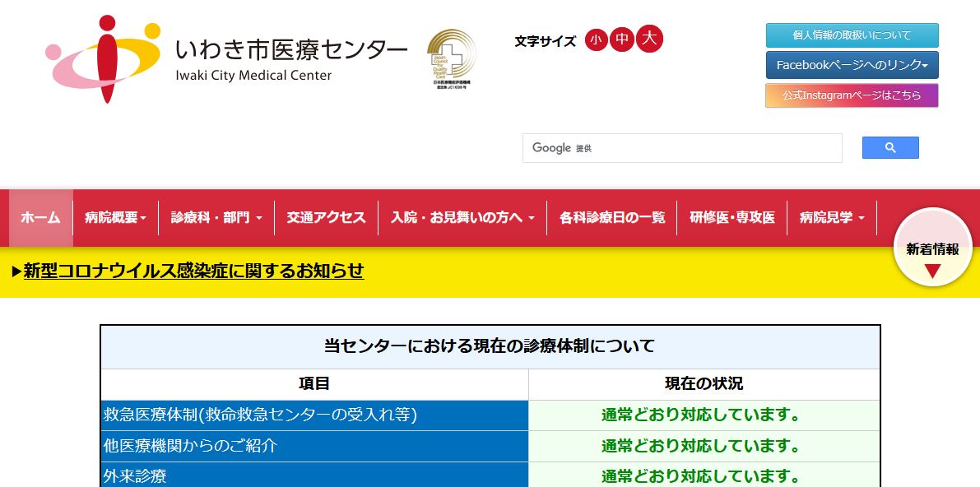
Task: Go to the ホーム menu item
Action: pyautogui.click(x=40, y=218)
